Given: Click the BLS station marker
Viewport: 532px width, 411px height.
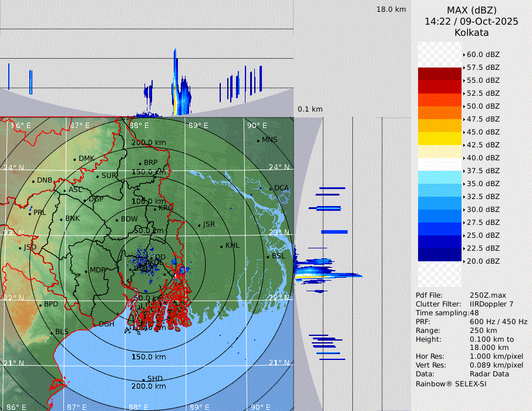Looking at the screenshot, I should pyautogui.click(x=52, y=332).
